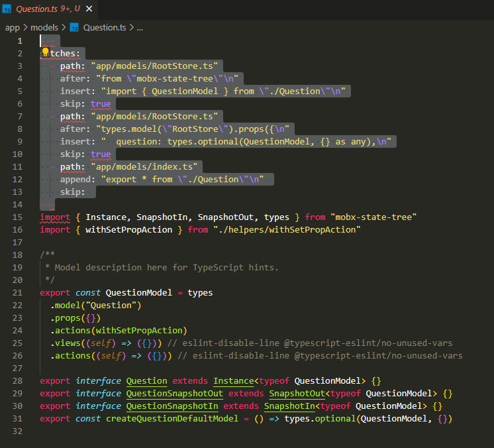Screen dimensions: 494x448
Task: Close the Question.ts tab
Action: pos(89,9)
